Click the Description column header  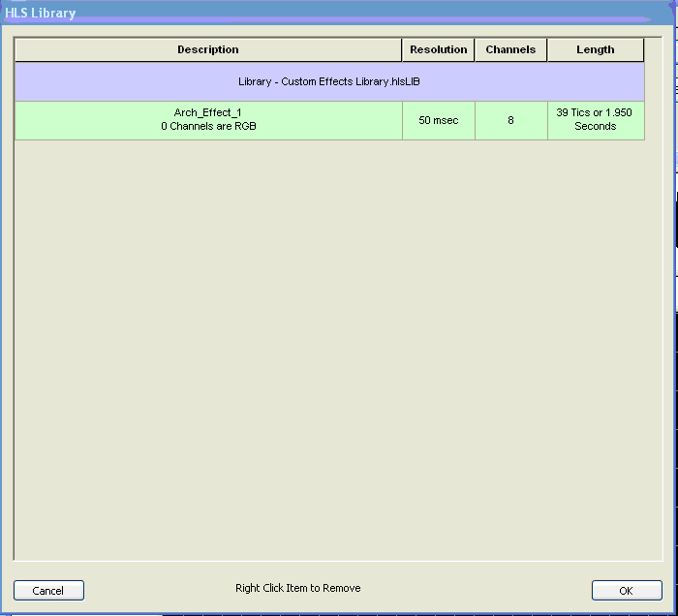coord(208,49)
